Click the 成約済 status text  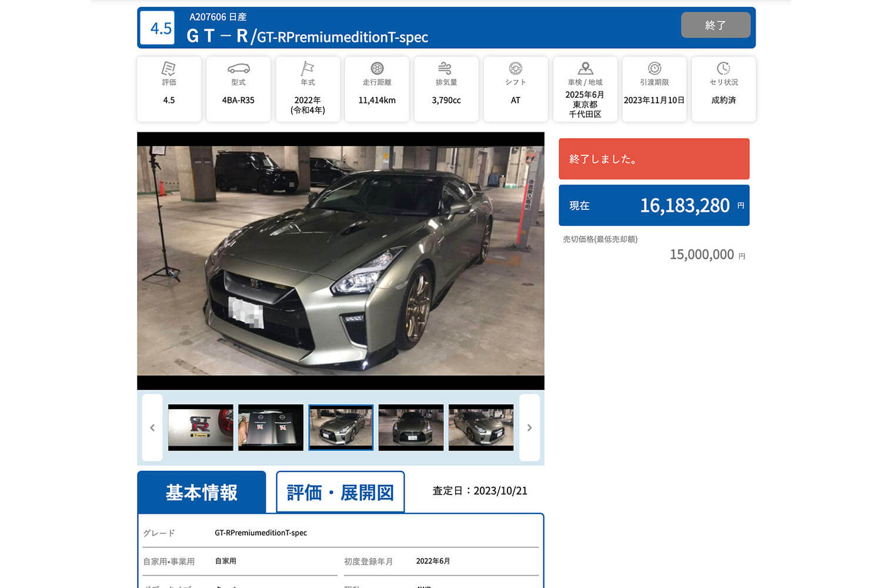[x=724, y=101]
